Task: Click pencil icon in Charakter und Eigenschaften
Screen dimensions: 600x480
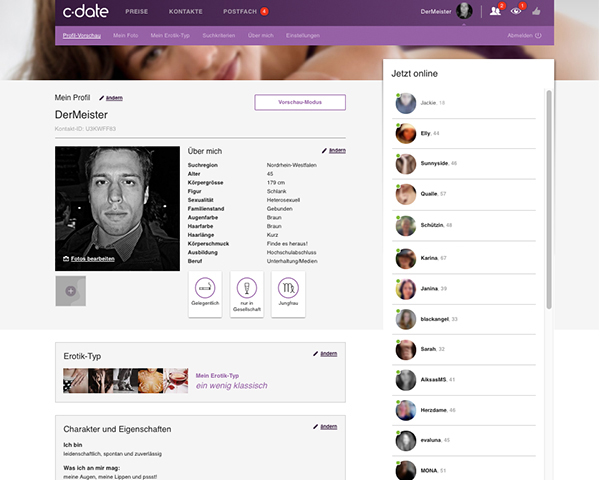Action: tap(315, 427)
